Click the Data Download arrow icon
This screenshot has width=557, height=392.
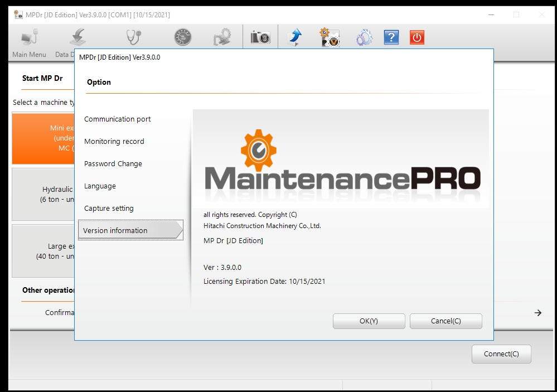[x=78, y=37]
